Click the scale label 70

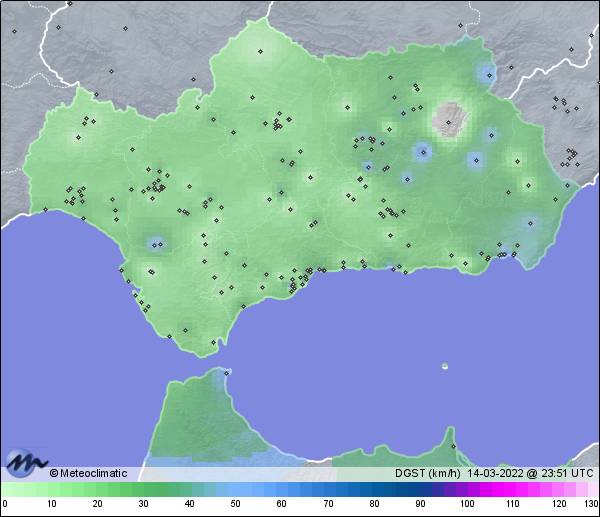(x=328, y=504)
